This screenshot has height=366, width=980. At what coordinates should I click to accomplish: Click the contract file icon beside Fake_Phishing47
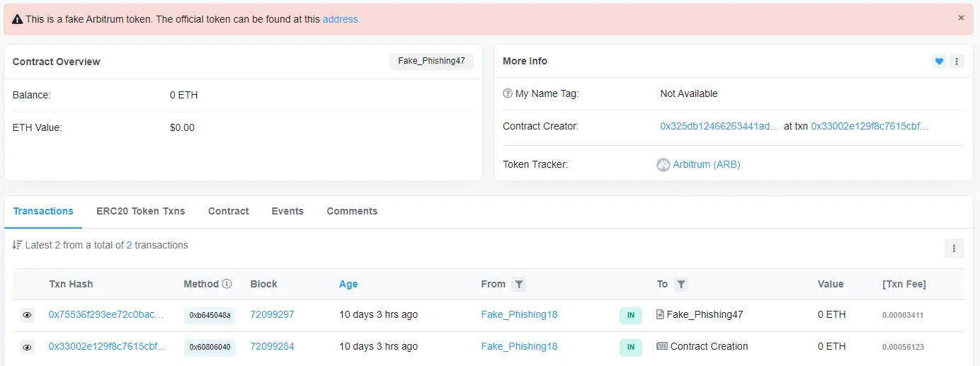coord(661,314)
